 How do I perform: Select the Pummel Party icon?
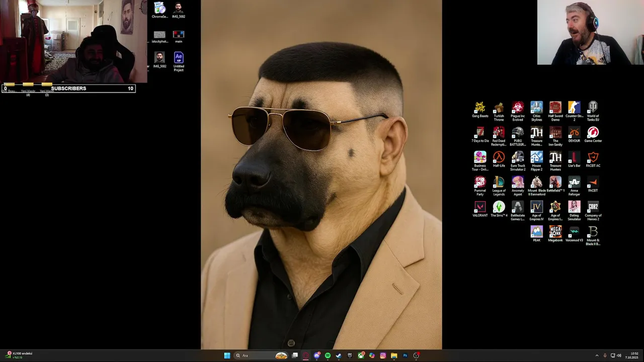(480, 186)
